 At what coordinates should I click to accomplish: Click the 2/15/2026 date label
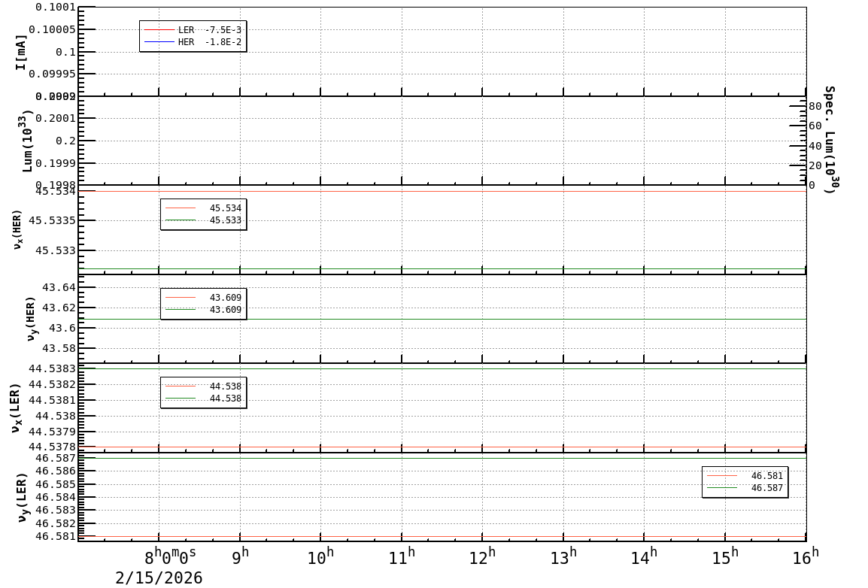(159, 578)
